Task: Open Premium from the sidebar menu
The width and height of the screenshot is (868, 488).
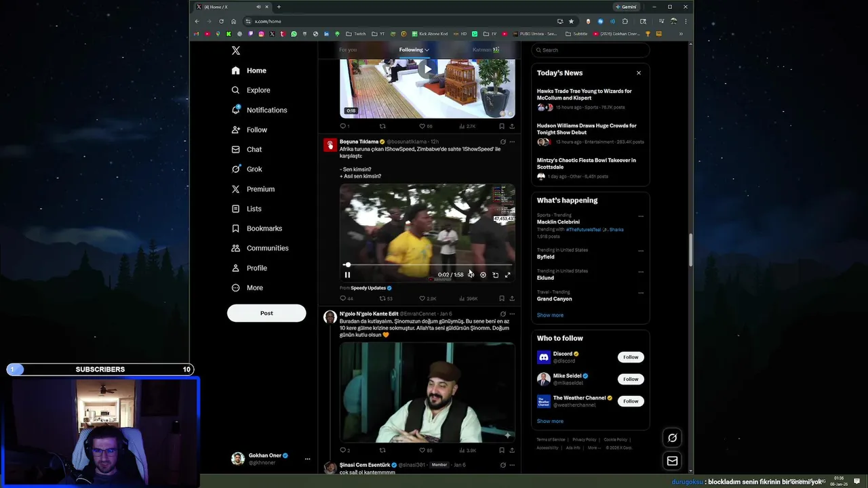Action: tap(253, 189)
